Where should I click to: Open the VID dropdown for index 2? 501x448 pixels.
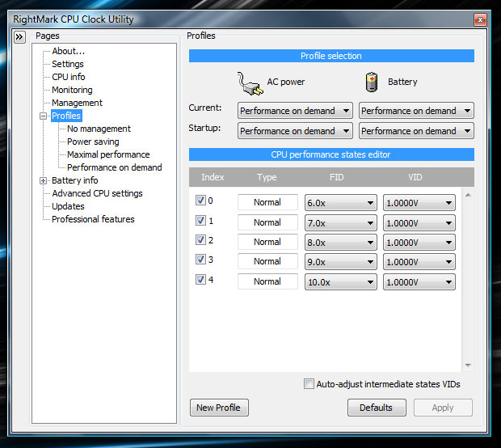point(419,243)
